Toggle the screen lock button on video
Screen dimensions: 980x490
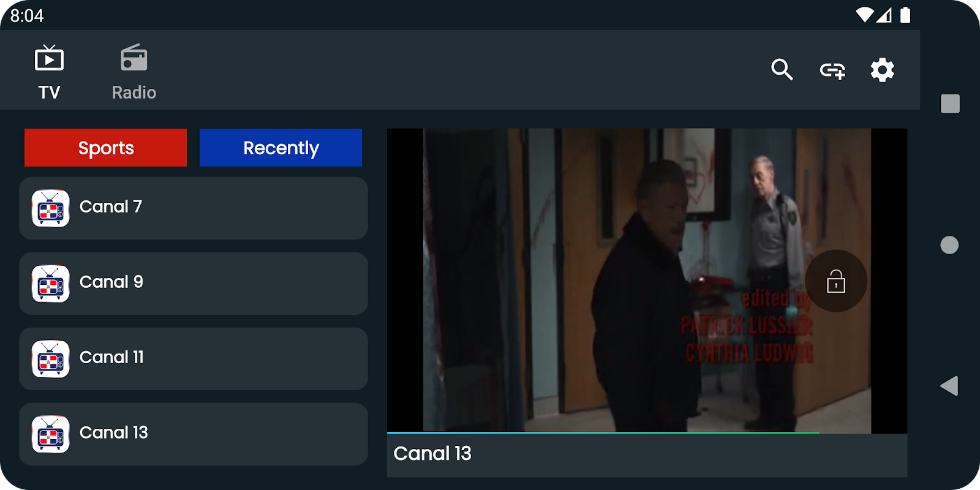tap(836, 281)
